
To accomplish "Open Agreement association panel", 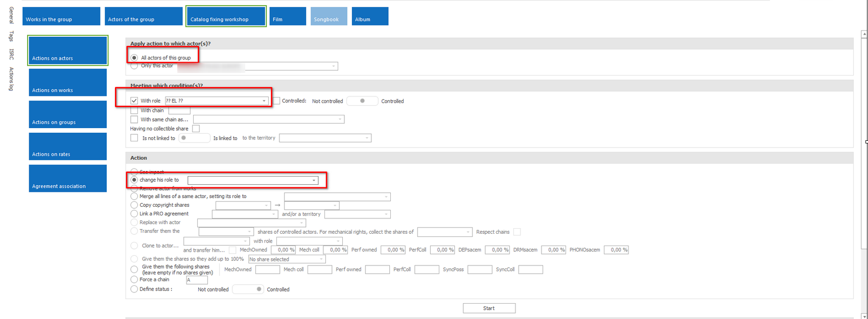I will click(x=68, y=179).
